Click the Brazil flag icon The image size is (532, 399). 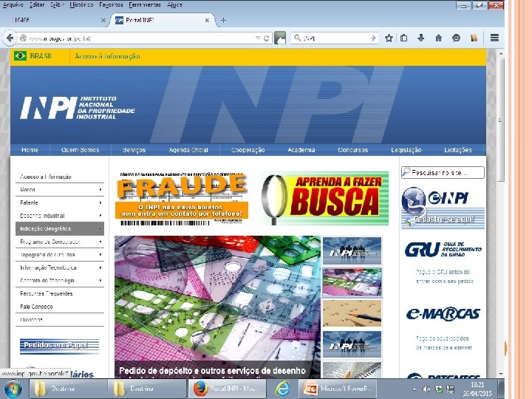click(21, 55)
